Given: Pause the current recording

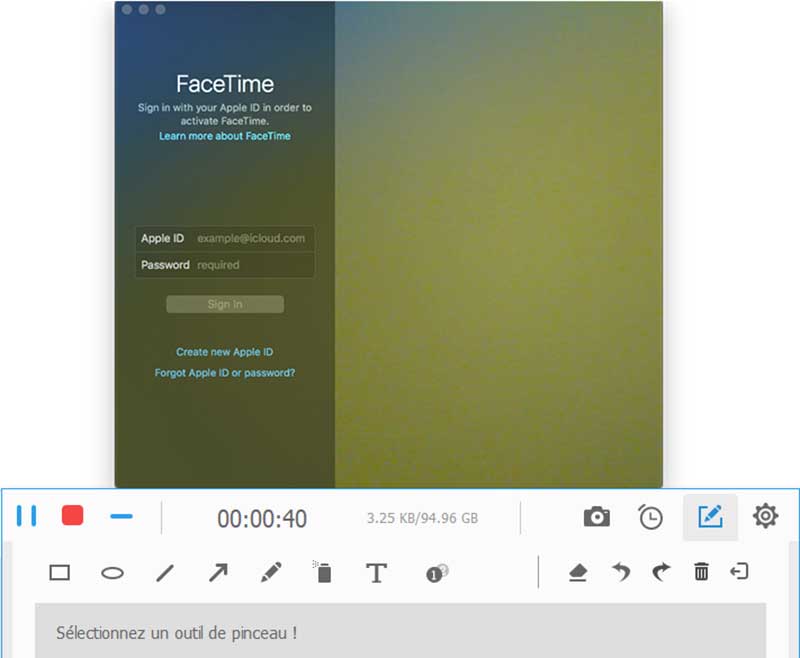Looking at the screenshot, I should point(28,517).
